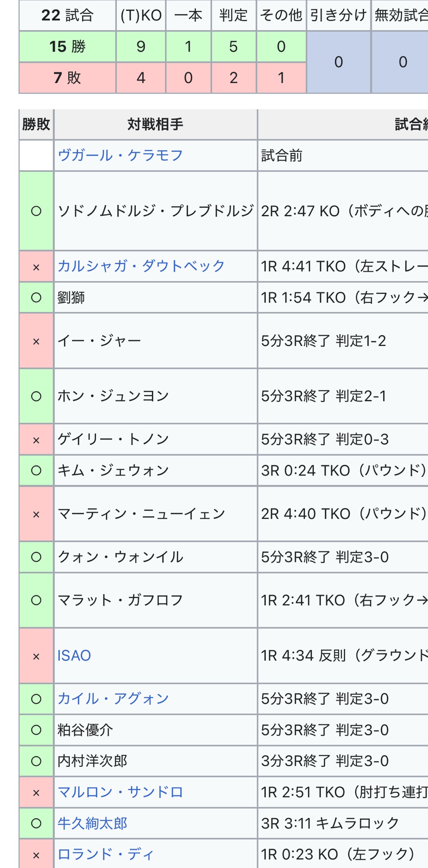Click the 22 試合 total header
This screenshot has width=428, height=868.
67,15
